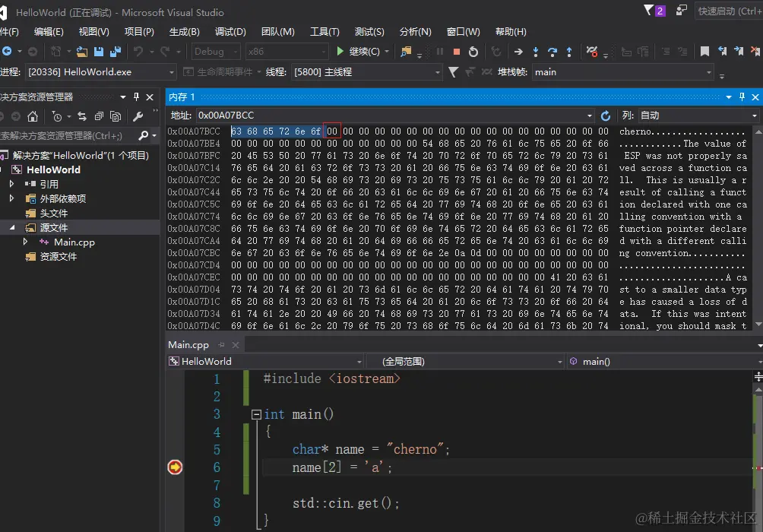
Task: Click the Step Over debug icon
Action: (552, 52)
